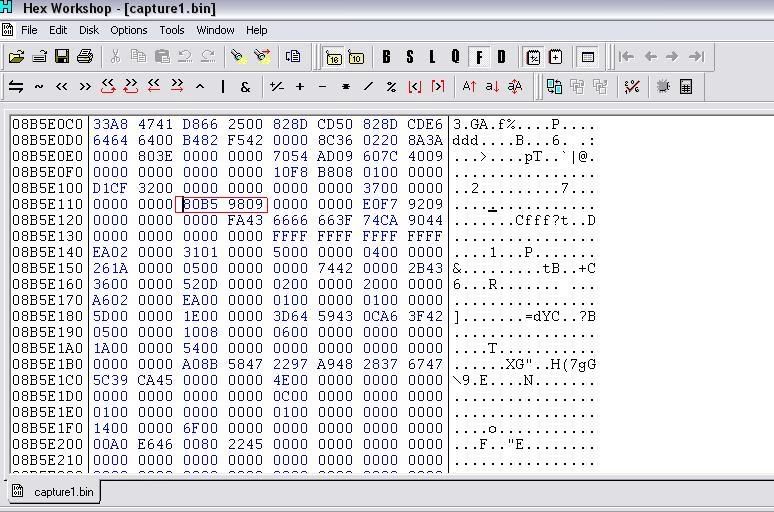Click the calculator icon
This screenshot has height=512, width=774.
click(x=686, y=87)
